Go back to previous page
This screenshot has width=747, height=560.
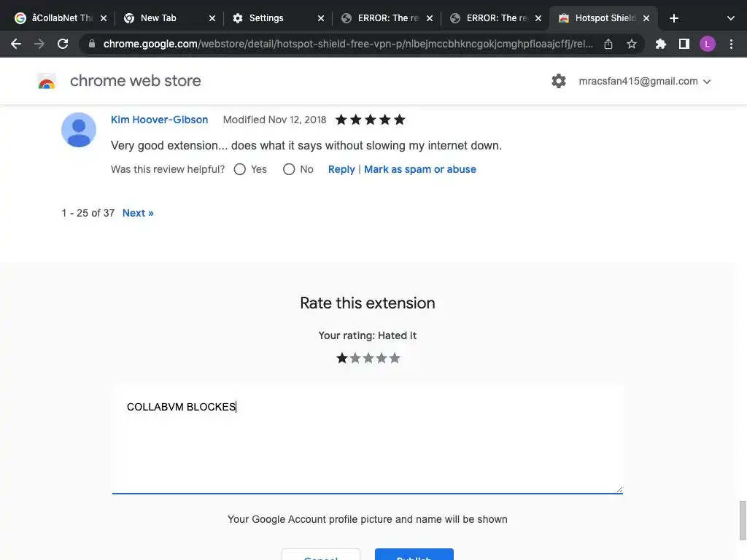click(x=16, y=44)
